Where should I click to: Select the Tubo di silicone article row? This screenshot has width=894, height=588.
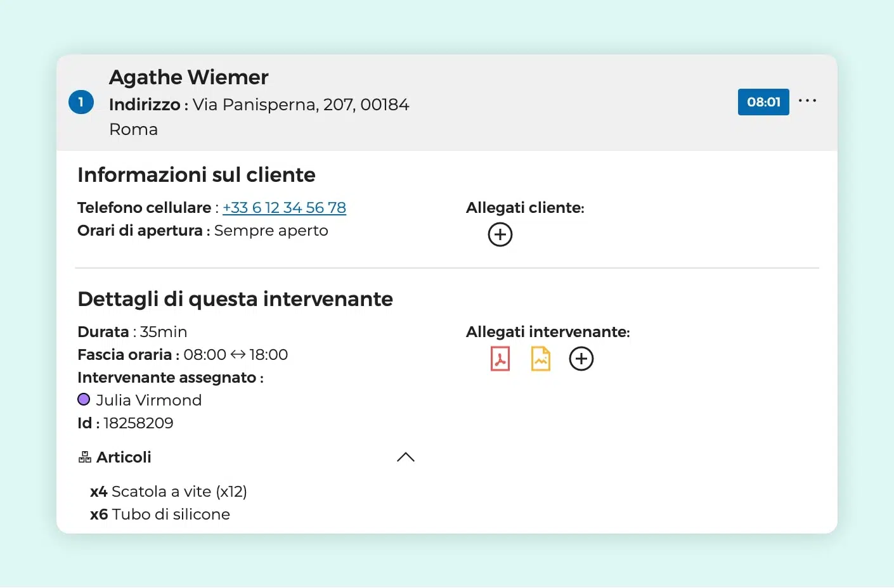[160, 514]
